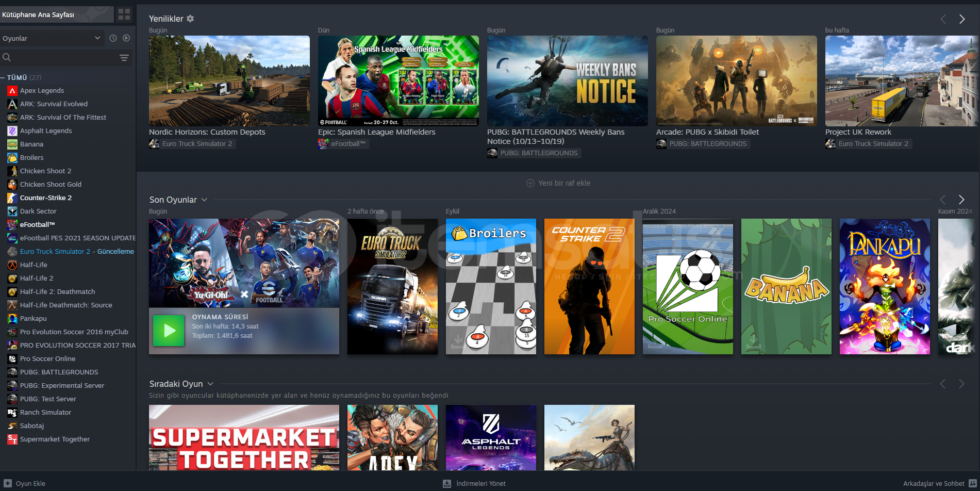The height and width of the screenshot is (491, 980).
Task: Click the Apex Legends game icon
Action: pyautogui.click(x=12, y=91)
